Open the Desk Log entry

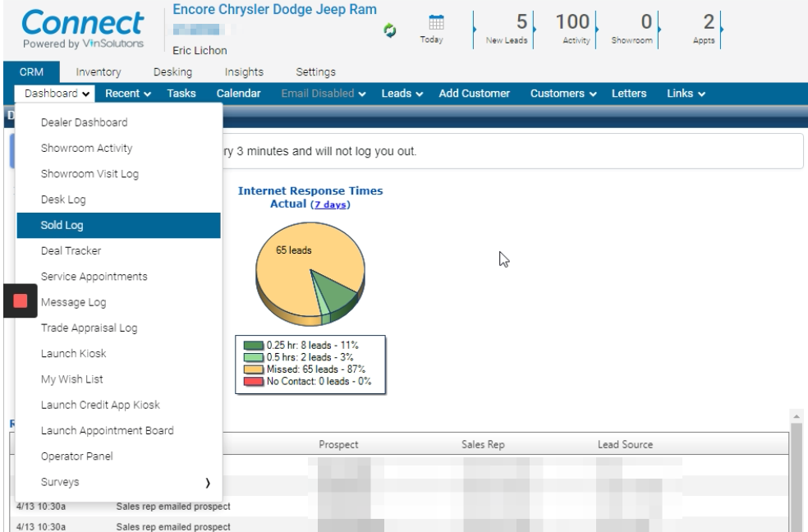(x=118, y=199)
